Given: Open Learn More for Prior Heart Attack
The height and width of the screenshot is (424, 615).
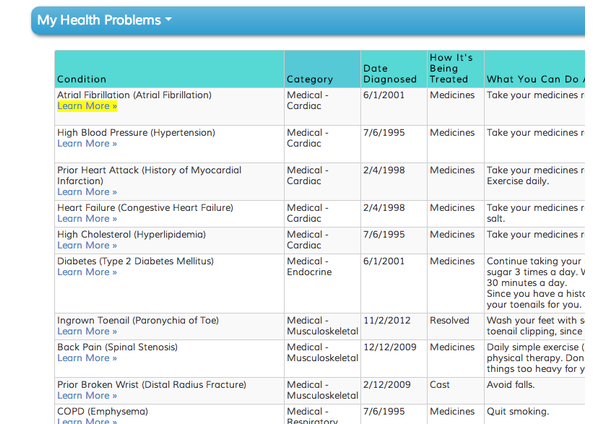Looking at the screenshot, I should pos(87,192).
